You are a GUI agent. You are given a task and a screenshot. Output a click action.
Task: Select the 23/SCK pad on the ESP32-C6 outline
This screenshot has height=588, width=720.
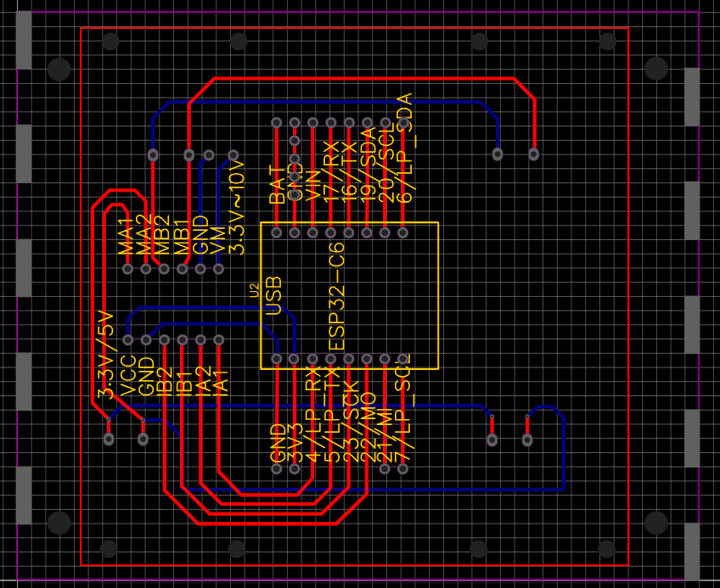[348, 359]
